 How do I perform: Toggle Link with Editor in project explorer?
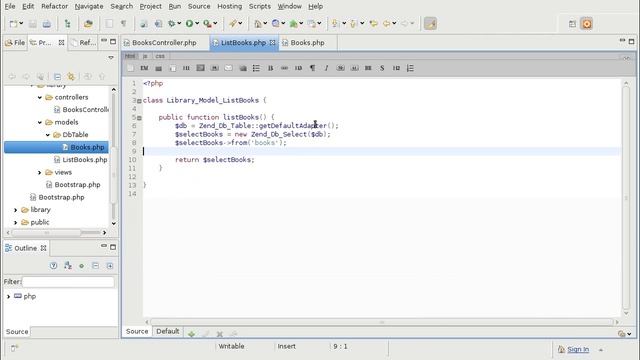[x=71, y=77]
